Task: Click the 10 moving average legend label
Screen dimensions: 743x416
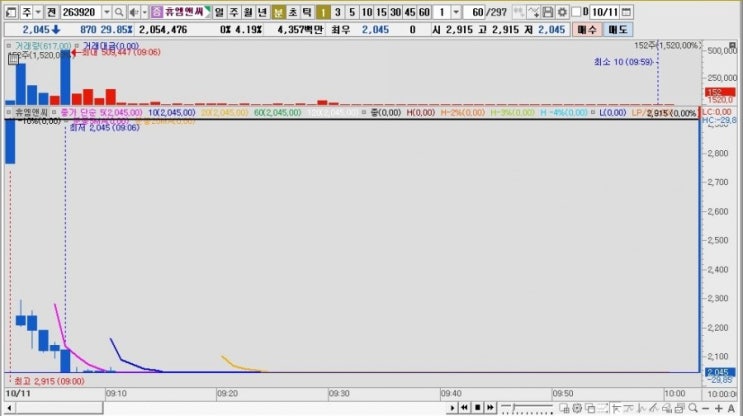Action: point(172,113)
